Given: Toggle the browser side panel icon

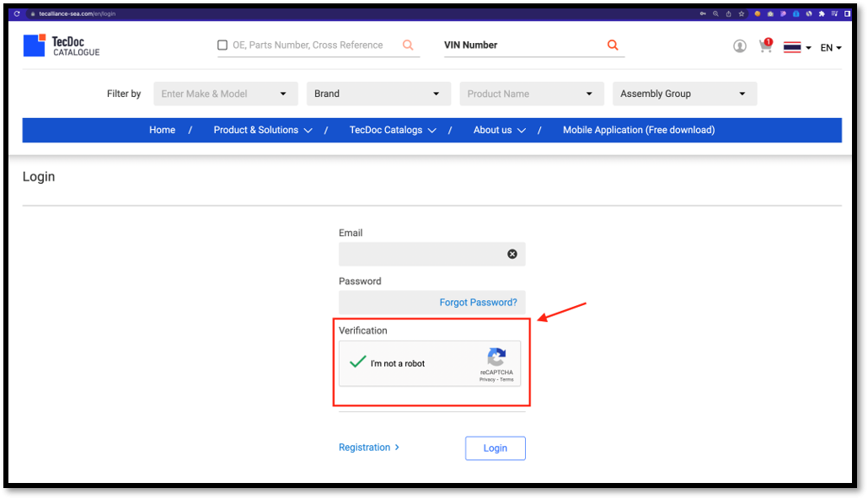Looking at the screenshot, I should pos(848,13).
